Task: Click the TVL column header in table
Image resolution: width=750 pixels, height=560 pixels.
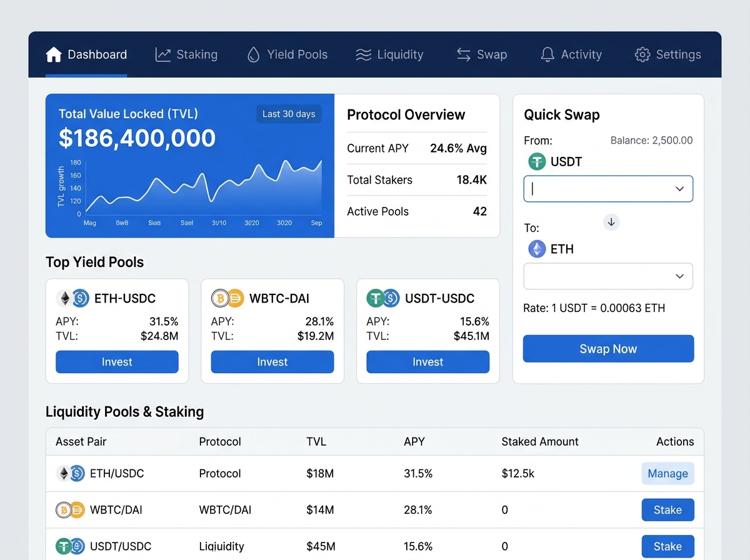Action: 316,442
